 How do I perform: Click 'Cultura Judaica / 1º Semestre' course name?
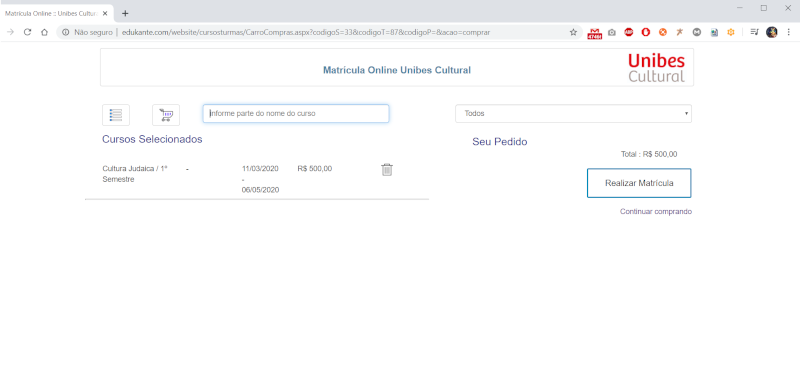(x=135, y=174)
